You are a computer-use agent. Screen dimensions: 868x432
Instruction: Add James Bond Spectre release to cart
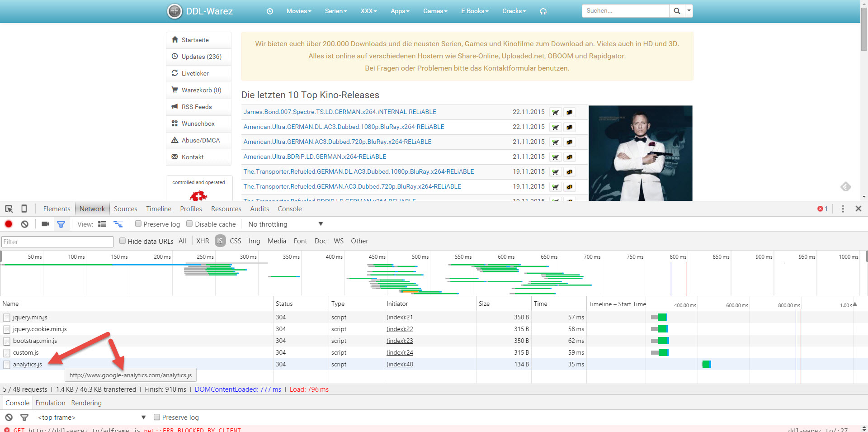[x=555, y=112]
